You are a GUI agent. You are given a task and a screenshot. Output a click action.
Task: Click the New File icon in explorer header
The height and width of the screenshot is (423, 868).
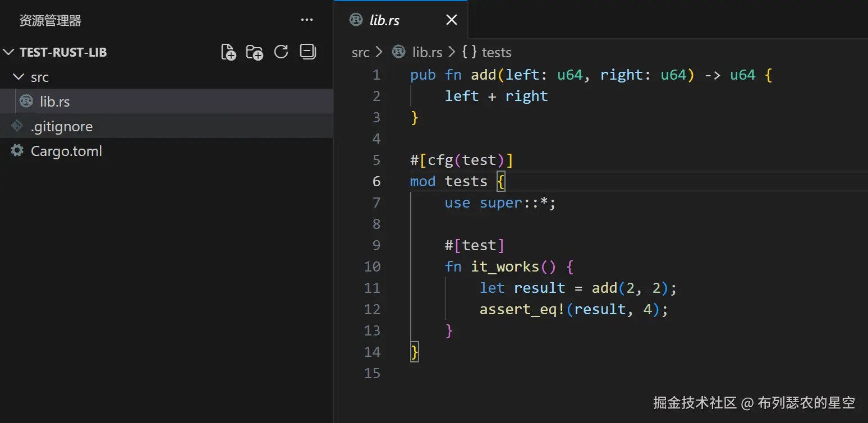(228, 52)
